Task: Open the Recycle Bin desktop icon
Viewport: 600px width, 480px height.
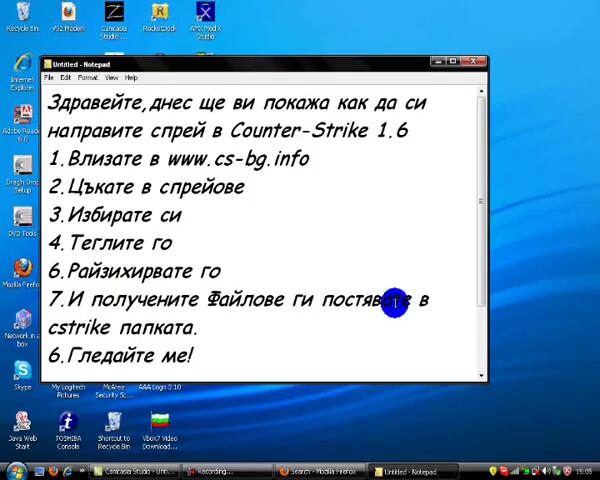Action: click(22, 14)
